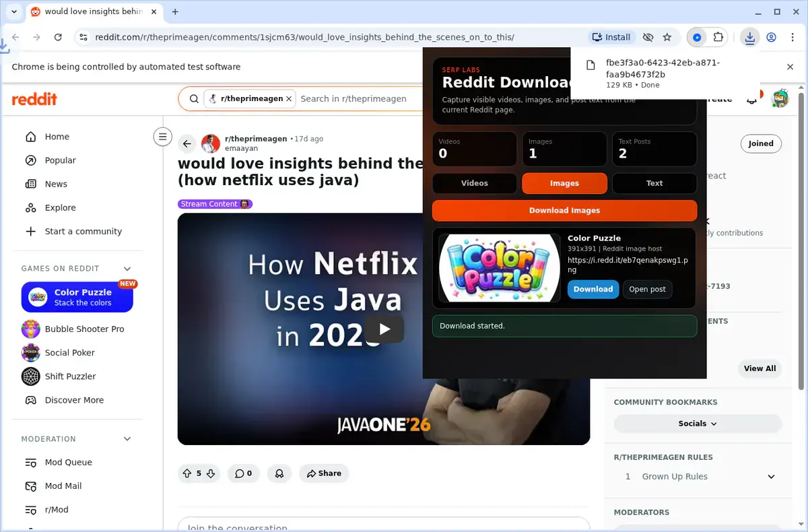This screenshot has width=808, height=532.
Task: Reload the page in Chrome
Action: 58,38
